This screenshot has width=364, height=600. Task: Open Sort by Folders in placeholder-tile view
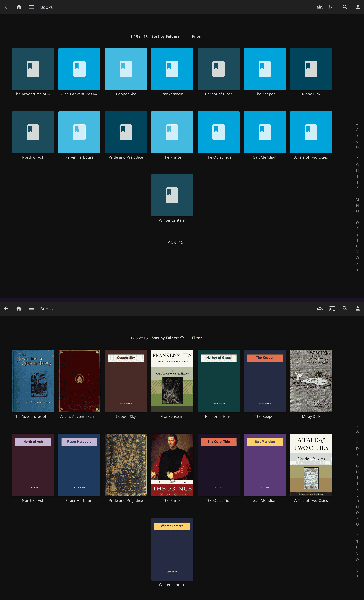coord(168,36)
